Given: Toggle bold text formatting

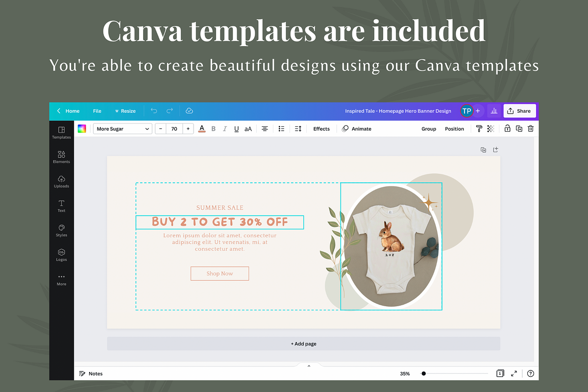Looking at the screenshot, I should point(214,129).
